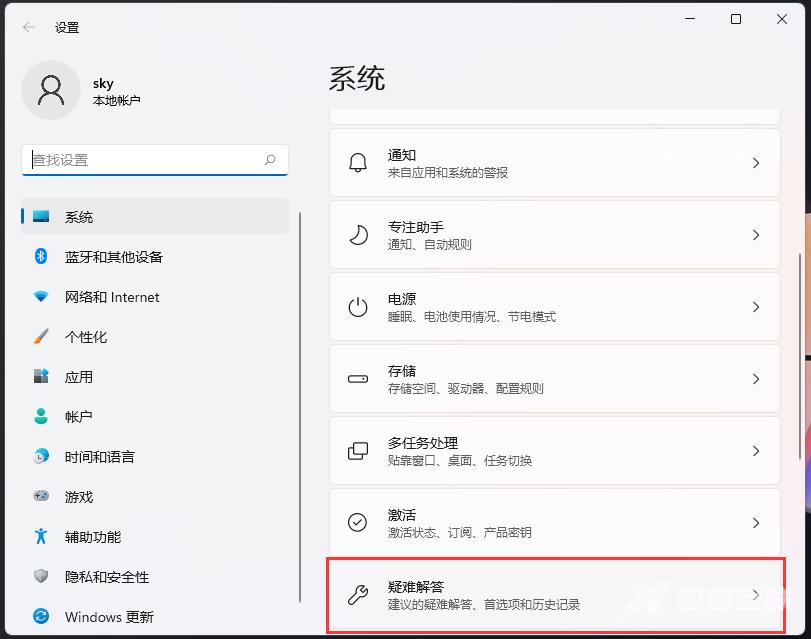Expand 通知 settings using its arrow
This screenshot has height=639, width=811.
[x=757, y=163]
